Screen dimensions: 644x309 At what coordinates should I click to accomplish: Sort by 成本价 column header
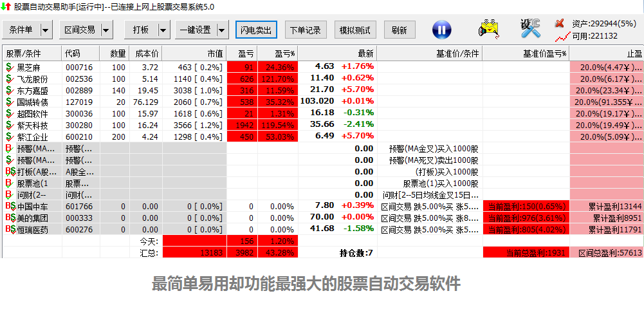click(x=146, y=53)
